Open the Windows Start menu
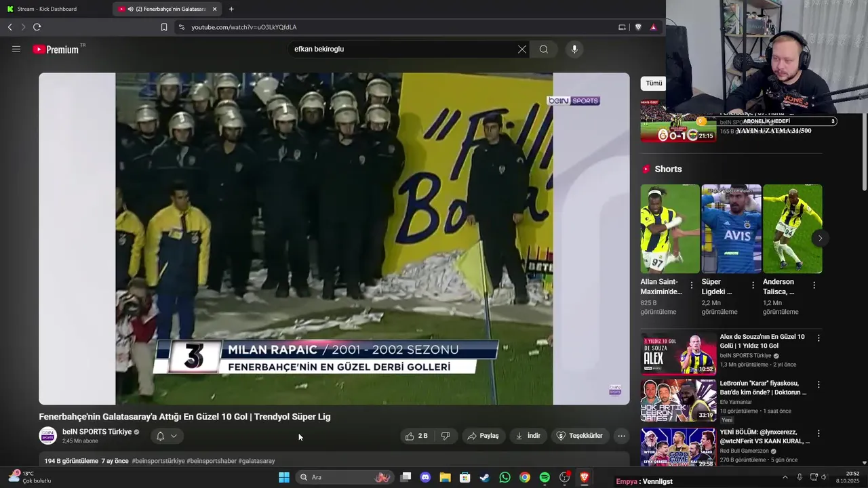The height and width of the screenshot is (488, 868). click(284, 477)
